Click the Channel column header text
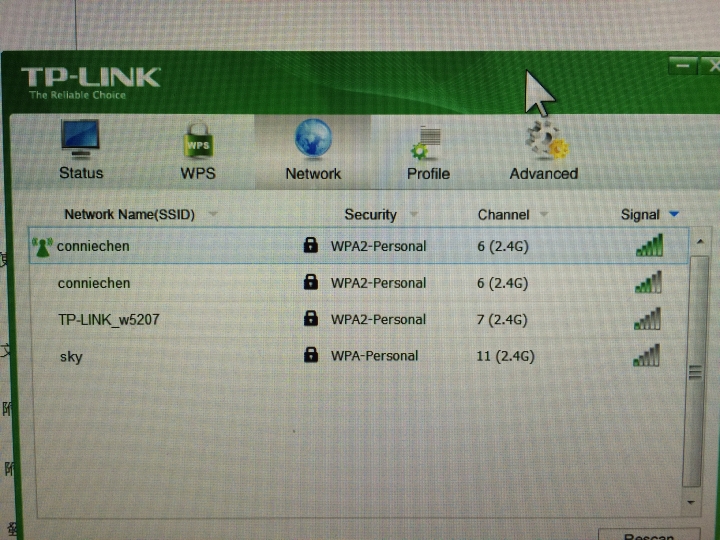This screenshot has height=540, width=720. [503, 215]
